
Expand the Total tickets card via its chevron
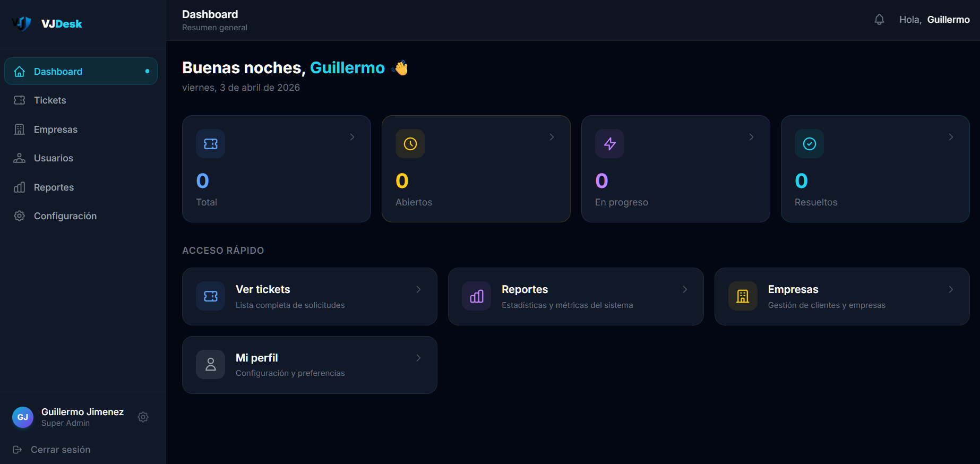click(352, 136)
